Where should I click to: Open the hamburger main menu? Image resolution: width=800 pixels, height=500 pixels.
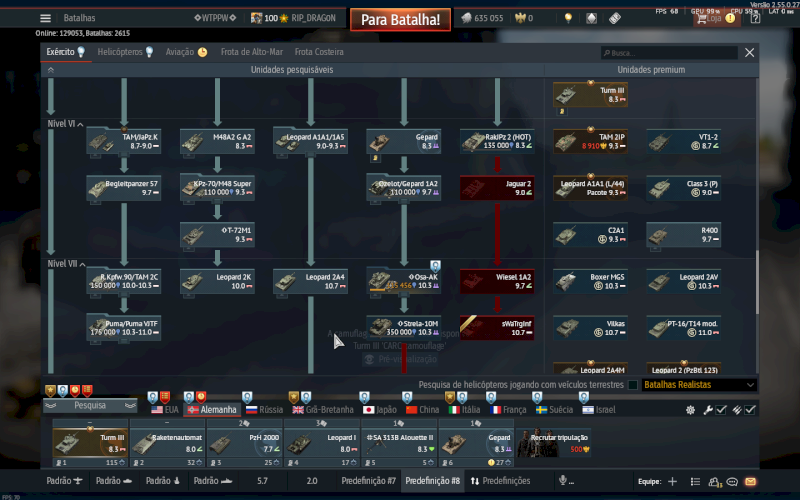tap(45, 18)
